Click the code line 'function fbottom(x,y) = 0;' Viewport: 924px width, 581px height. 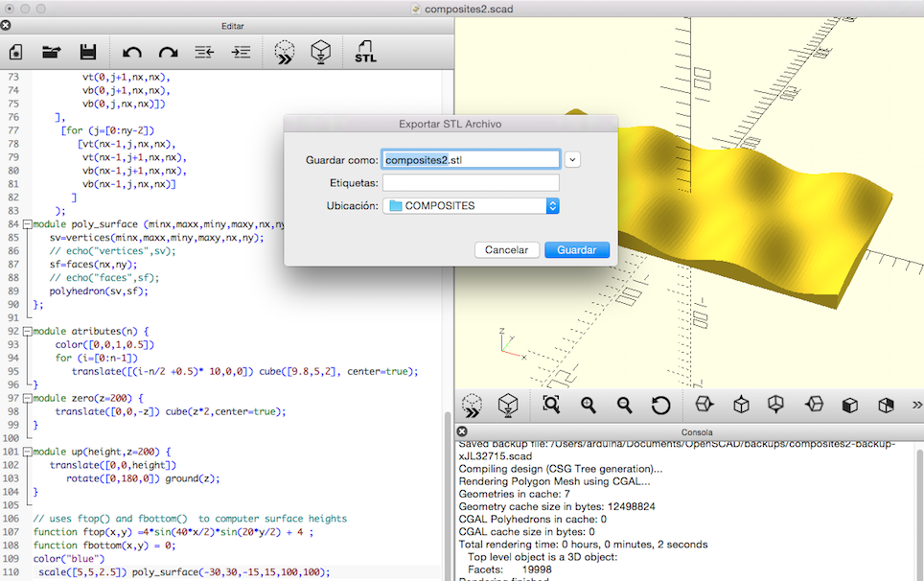click(104, 546)
